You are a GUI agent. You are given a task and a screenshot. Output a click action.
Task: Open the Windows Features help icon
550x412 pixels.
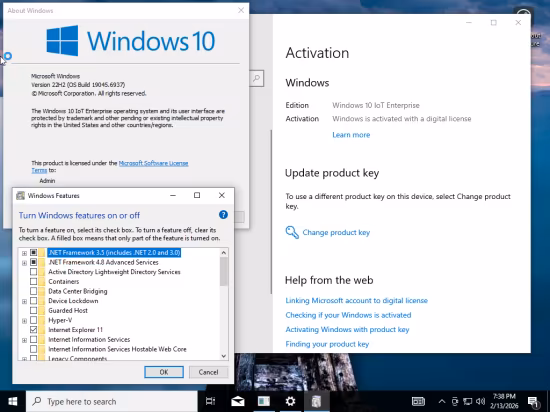(223, 215)
